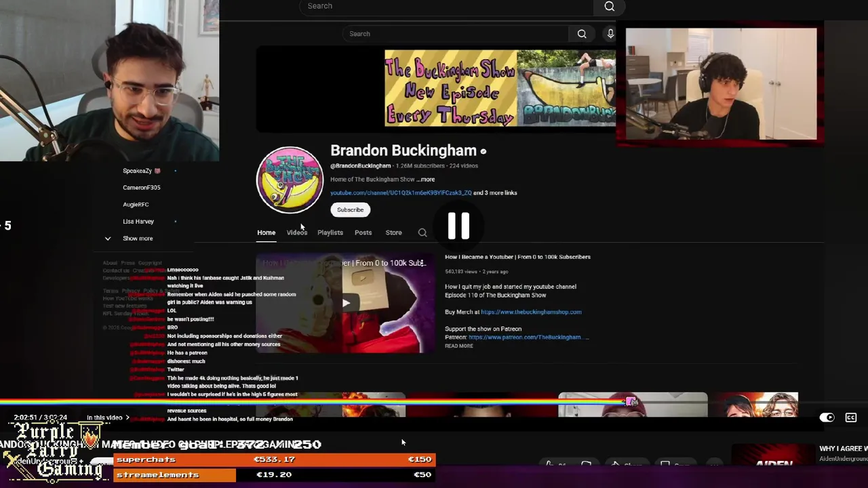Click The Buckingham Show channel avatar
Image resolution: width=868 pixels, height=488 pixels.
pyautogui.click(x=290, y=180)
